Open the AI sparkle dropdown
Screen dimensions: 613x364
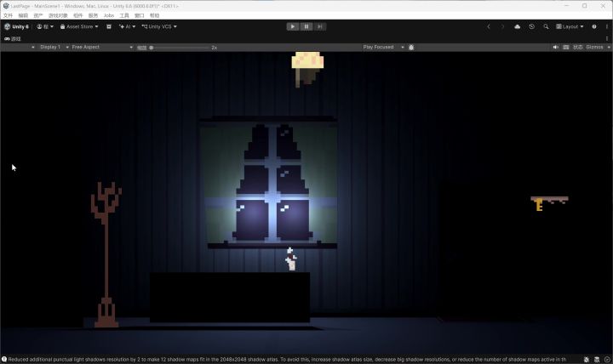tap(127, 26)
